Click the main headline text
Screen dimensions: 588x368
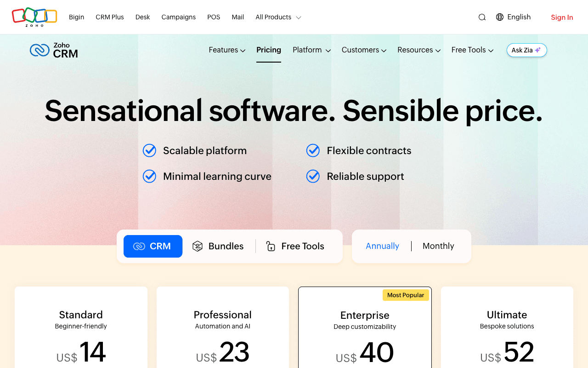pos(294,111)
